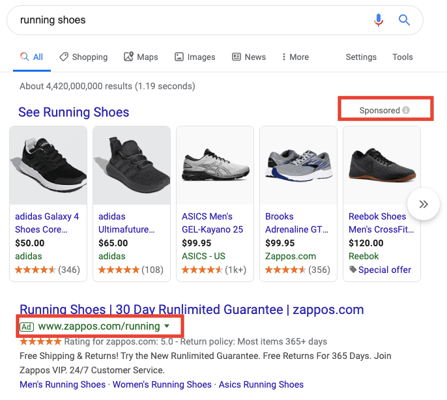Expand the More menu

(295, 57)
